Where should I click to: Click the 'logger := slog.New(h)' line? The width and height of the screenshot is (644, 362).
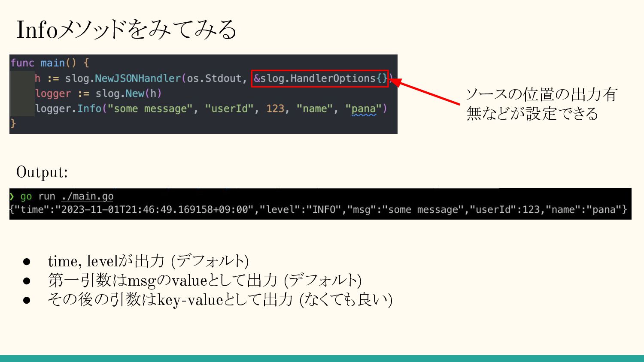coord(98,94)
